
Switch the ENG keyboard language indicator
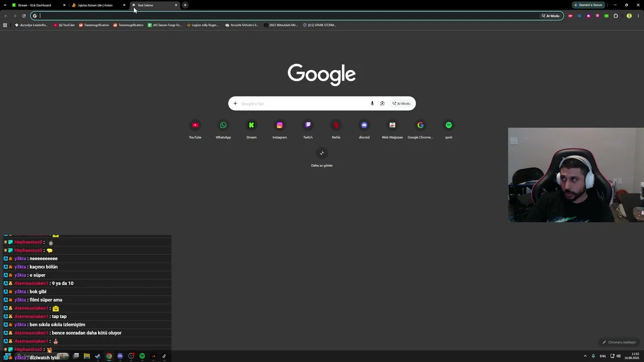click(603, 356)
